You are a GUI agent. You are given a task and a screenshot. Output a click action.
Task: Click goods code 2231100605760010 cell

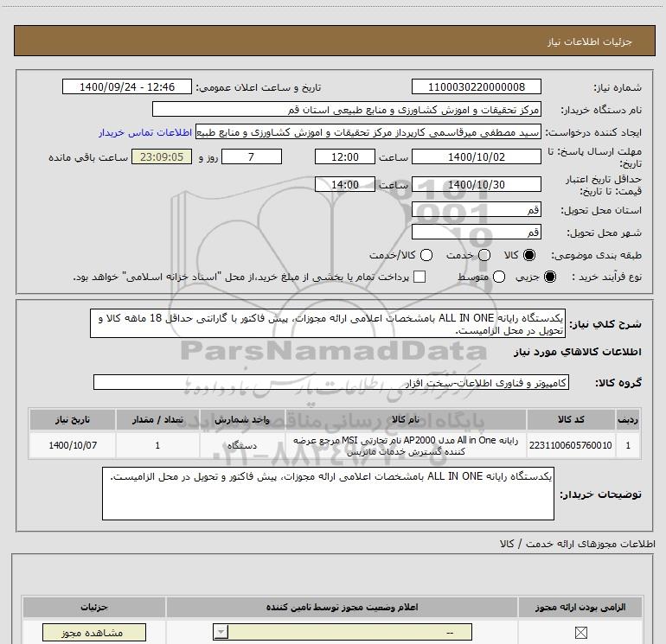571,445
